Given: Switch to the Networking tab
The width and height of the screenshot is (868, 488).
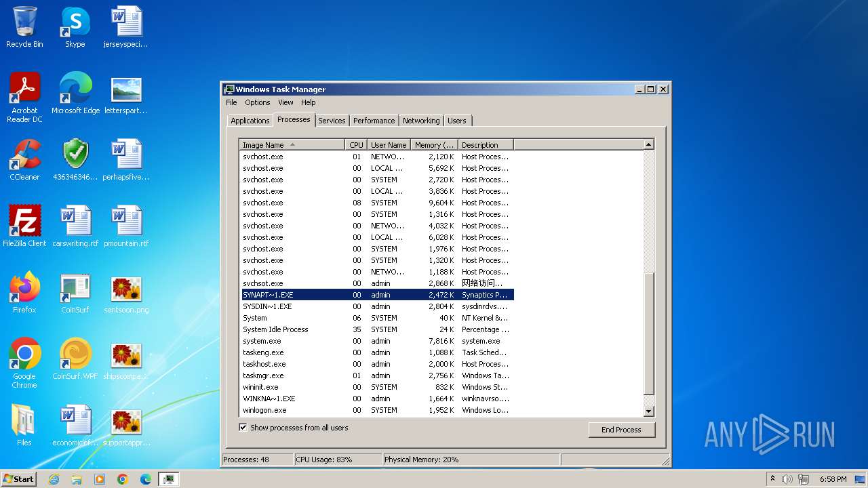Looking at the screenshot, I should (421, 121).
